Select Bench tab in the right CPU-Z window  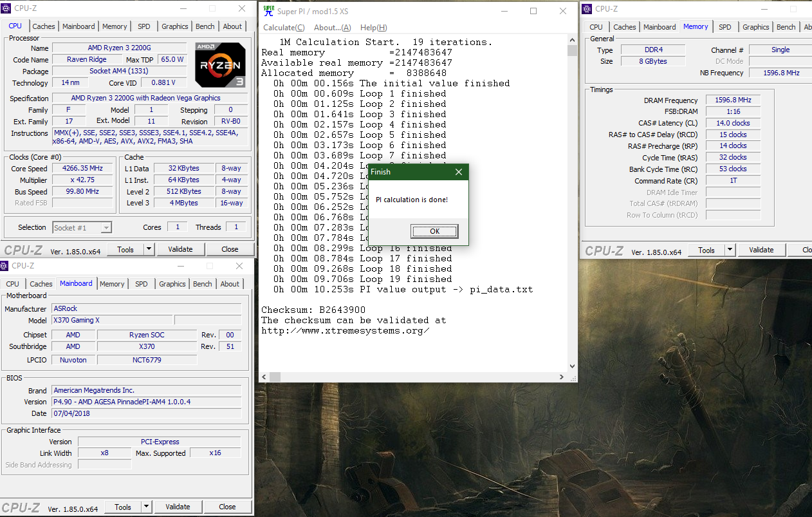pyautogui.click(x=786, y=27)
